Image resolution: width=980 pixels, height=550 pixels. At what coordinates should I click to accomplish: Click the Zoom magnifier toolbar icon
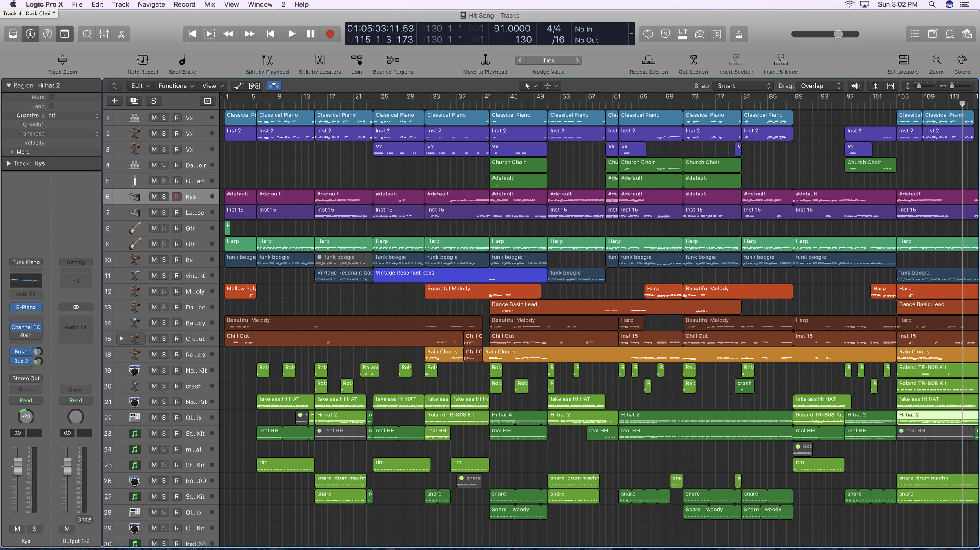tap(936, 60)
